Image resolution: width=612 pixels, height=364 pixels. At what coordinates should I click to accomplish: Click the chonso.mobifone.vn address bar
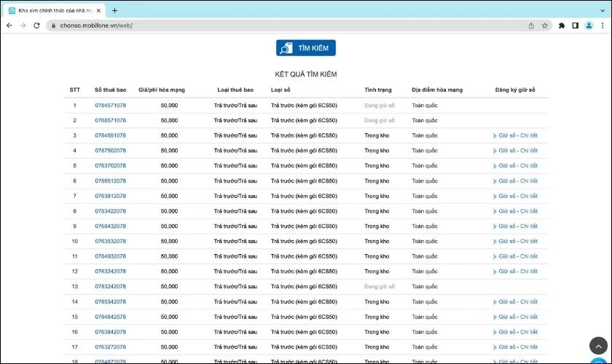tap(291, 25)
